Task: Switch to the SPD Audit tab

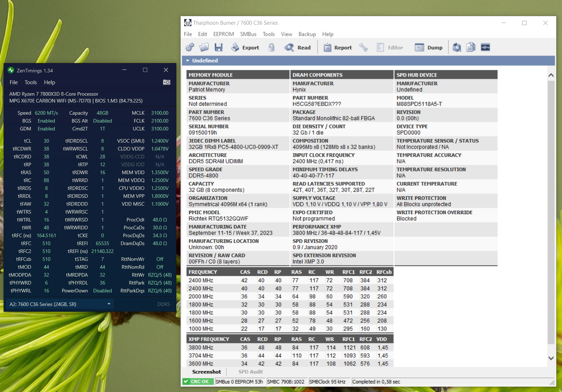Action: [251, 372]
